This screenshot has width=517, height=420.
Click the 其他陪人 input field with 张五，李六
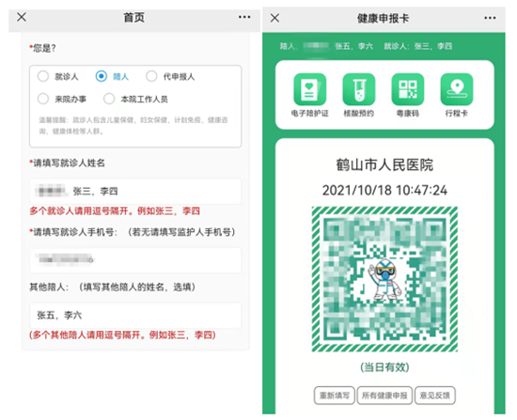point(135,315)
